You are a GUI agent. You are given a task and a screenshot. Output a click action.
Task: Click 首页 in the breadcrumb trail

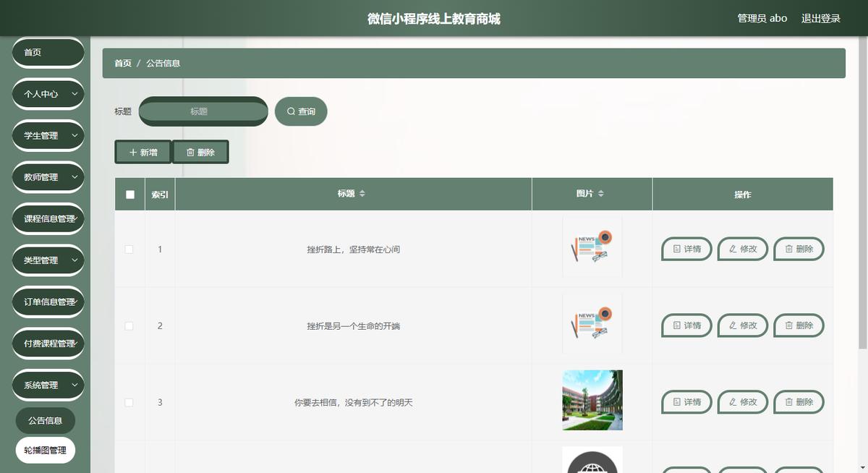[x=122, y=63]
